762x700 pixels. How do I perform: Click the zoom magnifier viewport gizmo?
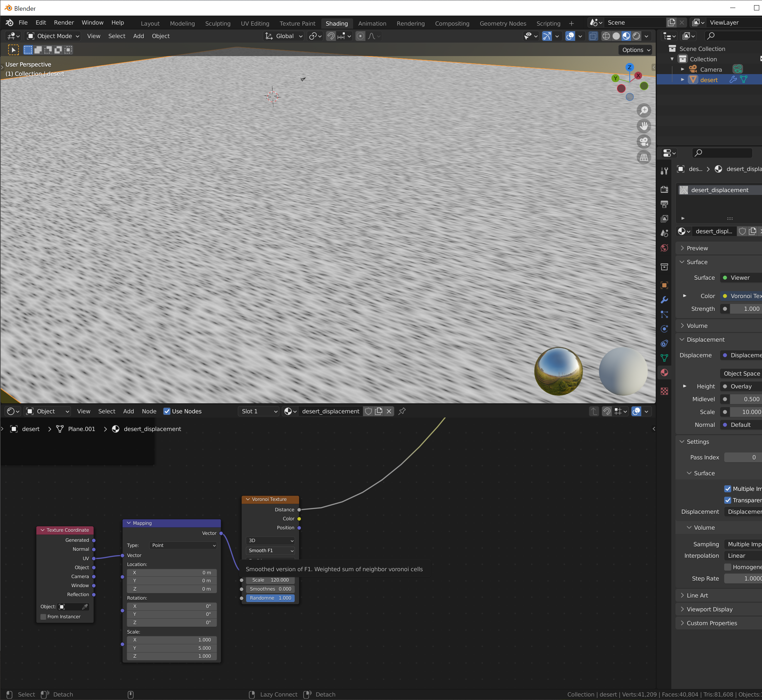(644, 110)
